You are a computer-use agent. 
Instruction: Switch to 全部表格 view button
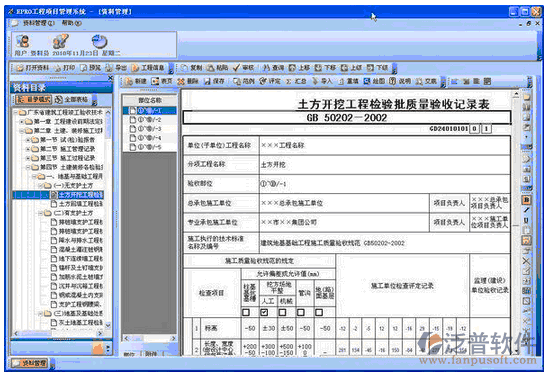pyautogui.click(x=72, y=99)
